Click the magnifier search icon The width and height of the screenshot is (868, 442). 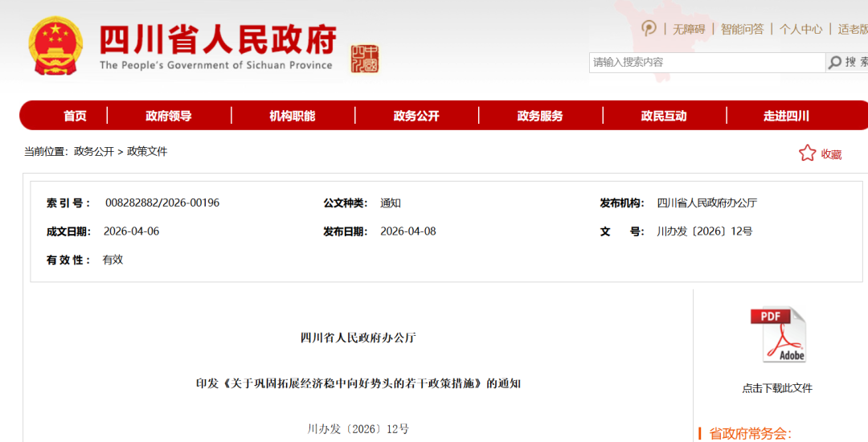[836, 63]
